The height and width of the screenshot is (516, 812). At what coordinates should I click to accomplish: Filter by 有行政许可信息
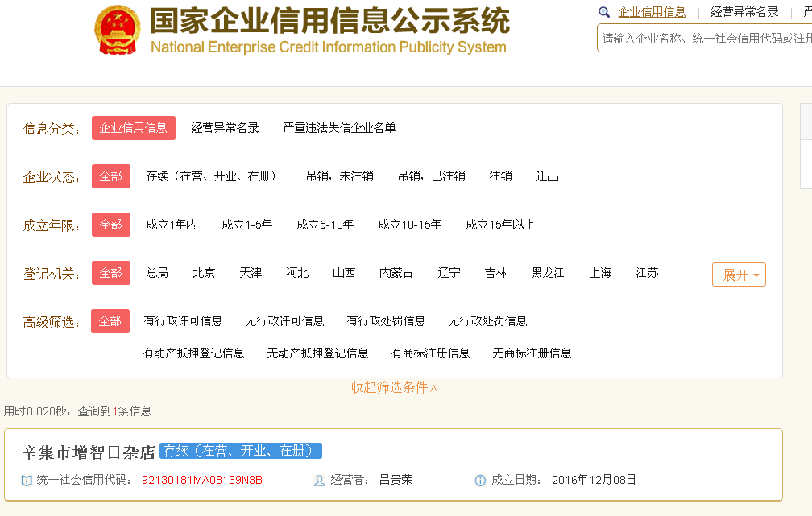(183, 321)
